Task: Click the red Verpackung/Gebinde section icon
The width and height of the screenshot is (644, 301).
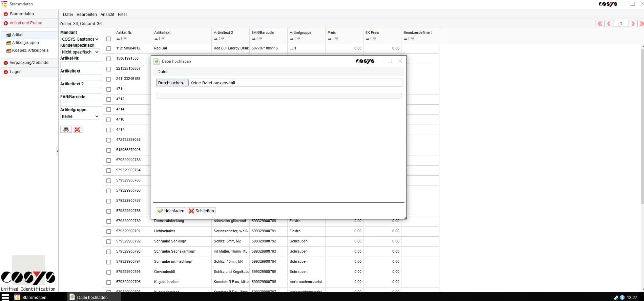Action: pyautogui.click(x=6, y=63)
